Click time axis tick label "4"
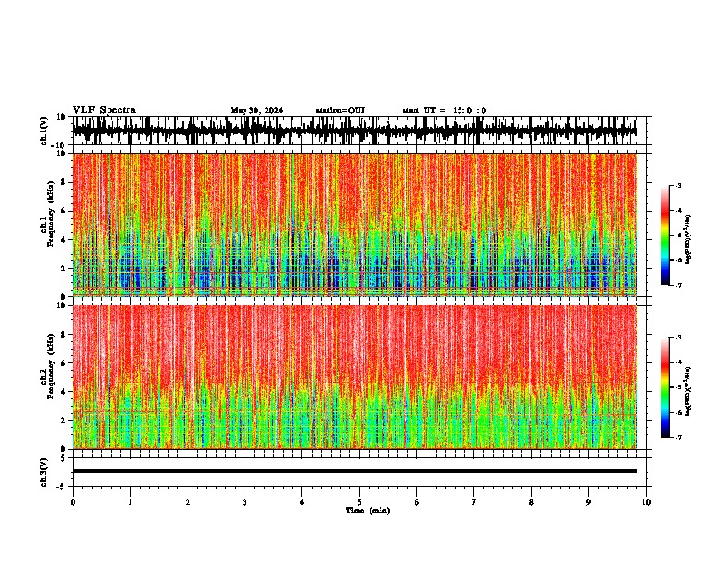 (x=301, y=502)
